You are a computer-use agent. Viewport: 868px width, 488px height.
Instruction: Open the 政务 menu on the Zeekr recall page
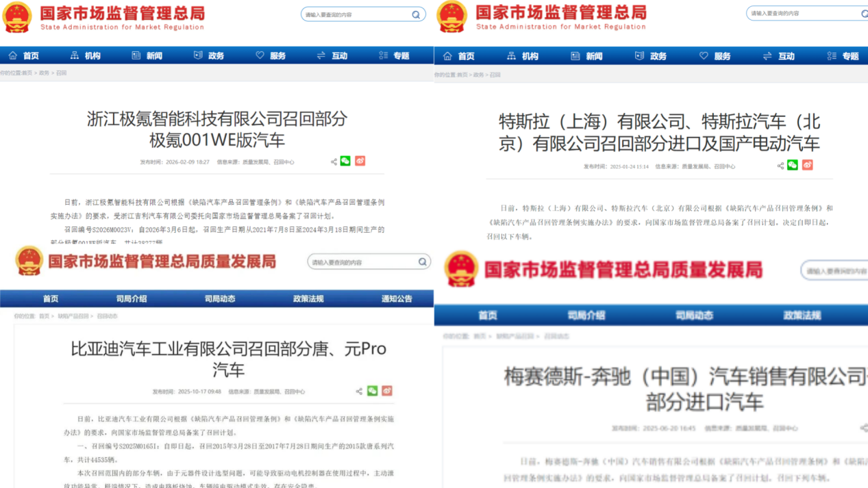[x=209, y=55]
